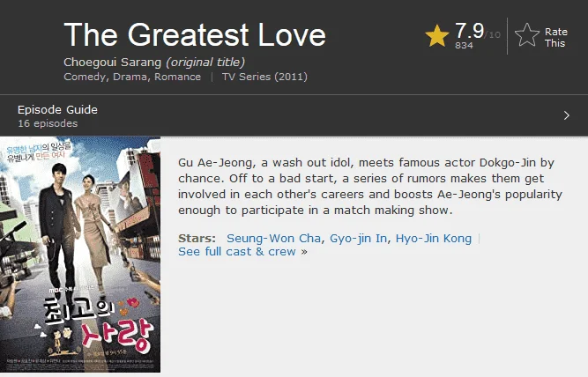Open the Episode Guide section

point(294,115)
